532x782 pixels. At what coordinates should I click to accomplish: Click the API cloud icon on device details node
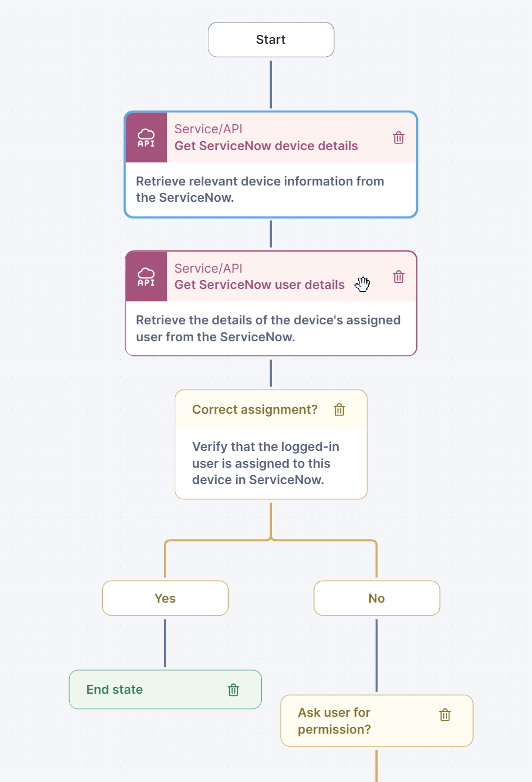(146, 138)
